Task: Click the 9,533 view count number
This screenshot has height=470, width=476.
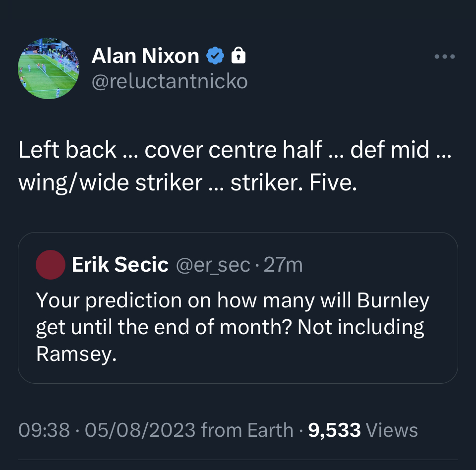Action: [x=335, y=430]
